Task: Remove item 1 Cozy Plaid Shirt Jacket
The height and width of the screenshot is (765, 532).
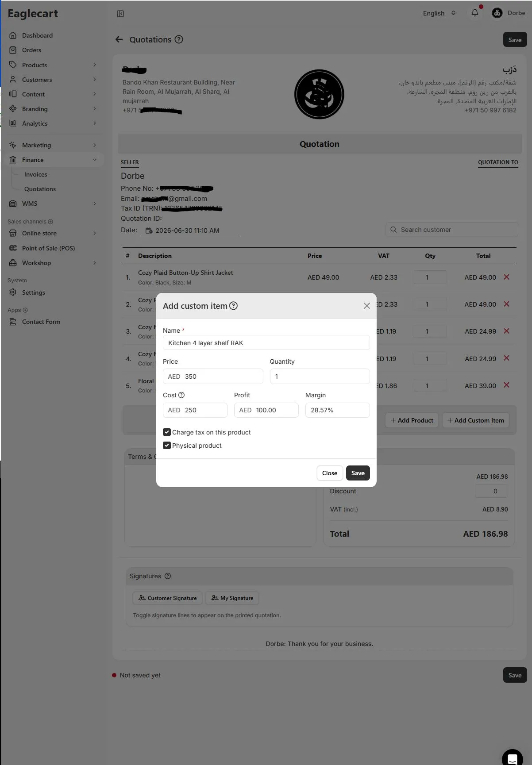Action: click(506, 277)
